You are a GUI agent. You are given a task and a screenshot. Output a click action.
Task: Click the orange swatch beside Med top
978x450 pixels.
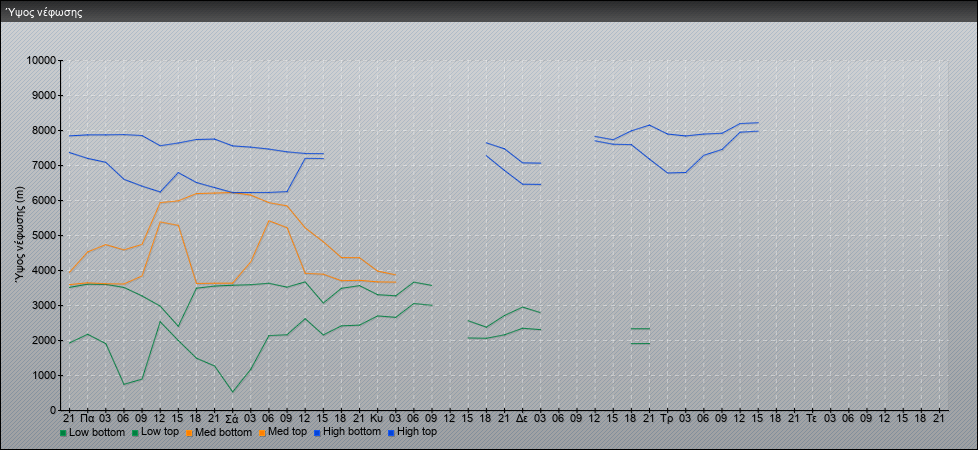262,433
